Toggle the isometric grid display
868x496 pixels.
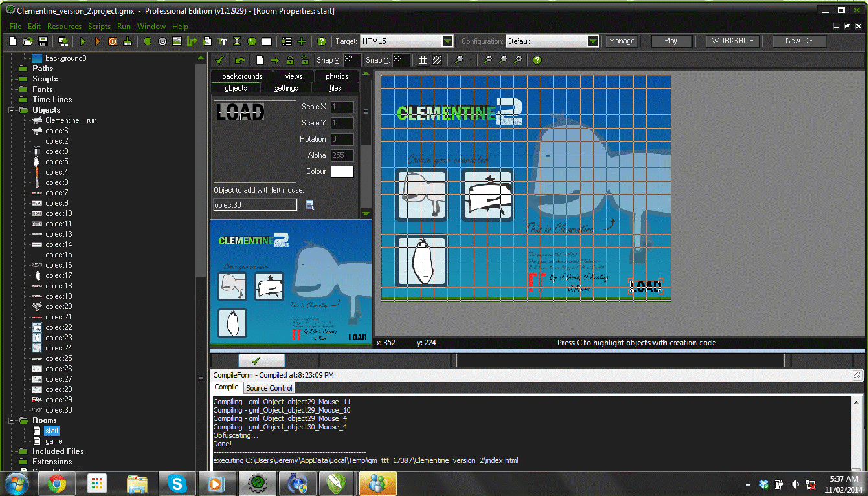click(x=438, y=59)
